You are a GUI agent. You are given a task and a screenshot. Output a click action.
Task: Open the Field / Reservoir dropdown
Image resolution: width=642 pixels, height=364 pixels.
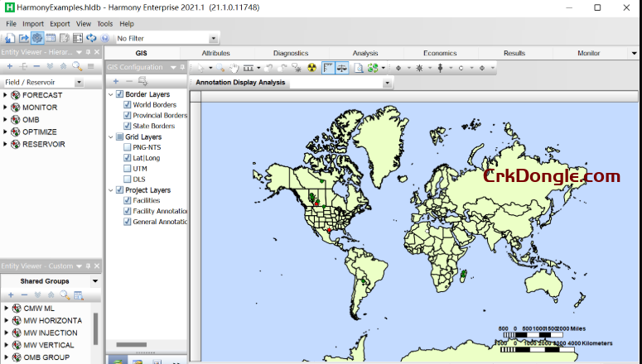(x=79, y=83)
